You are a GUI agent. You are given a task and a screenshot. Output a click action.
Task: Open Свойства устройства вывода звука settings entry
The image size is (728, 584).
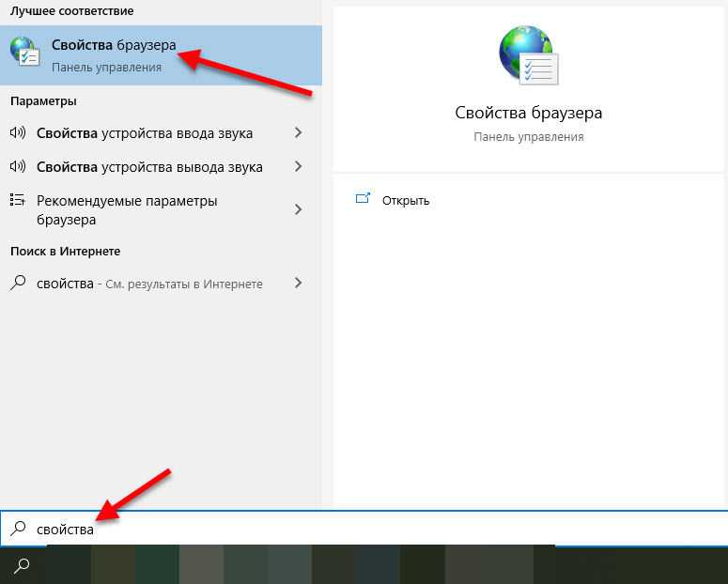(149, 167)
